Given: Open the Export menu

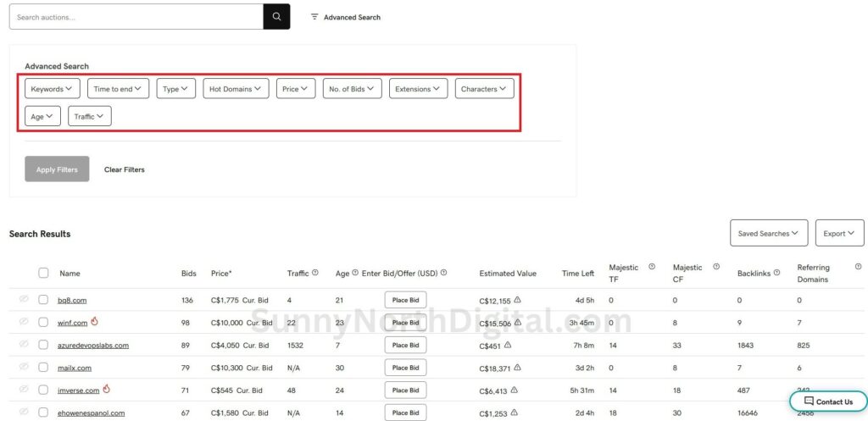Looking at the screenshot, I should pos(839,233).
